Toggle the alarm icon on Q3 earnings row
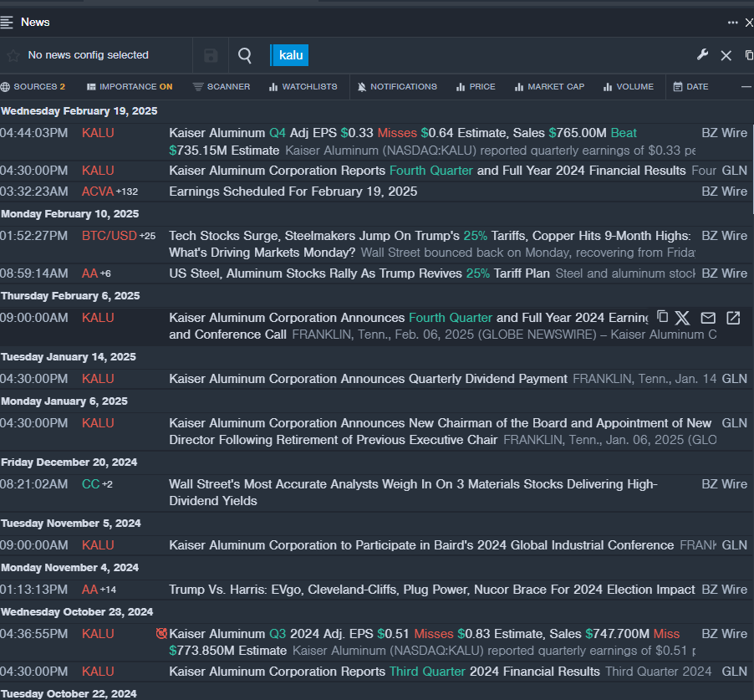754x700 pixels. [161, 634]
